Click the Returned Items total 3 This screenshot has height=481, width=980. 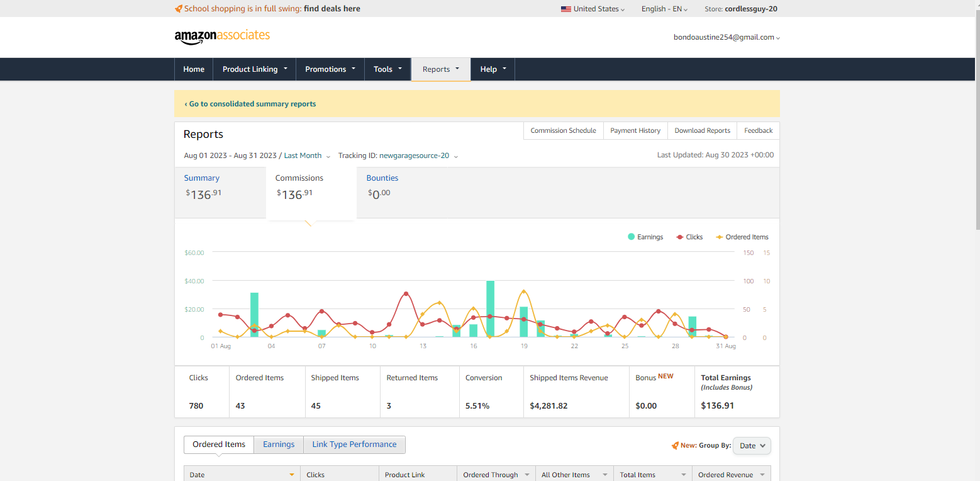pyautogui.click(x=389, y=405)
